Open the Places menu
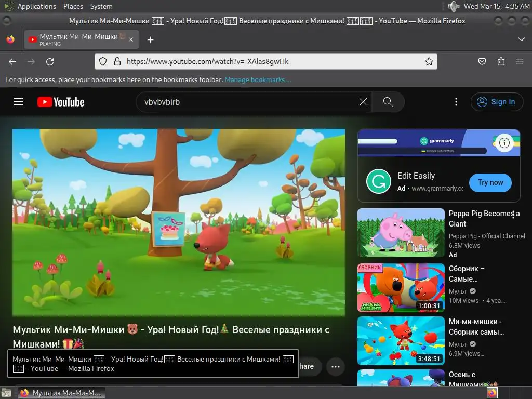 coord(73,6)
